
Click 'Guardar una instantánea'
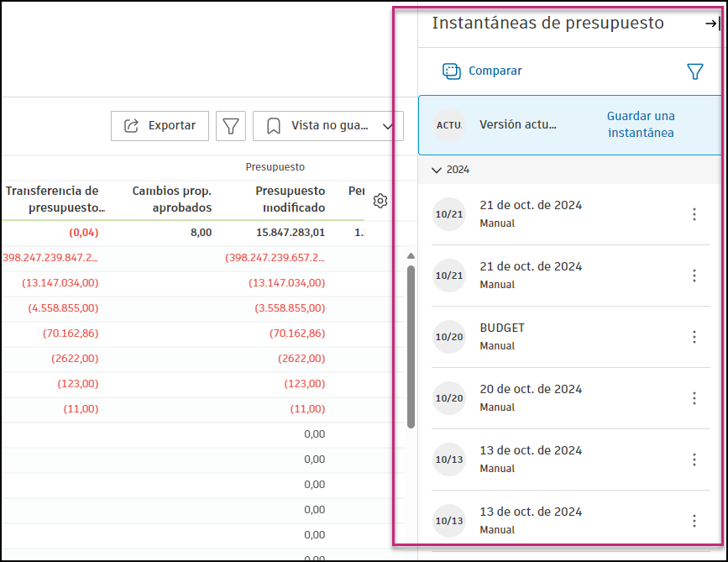point(642,124)
